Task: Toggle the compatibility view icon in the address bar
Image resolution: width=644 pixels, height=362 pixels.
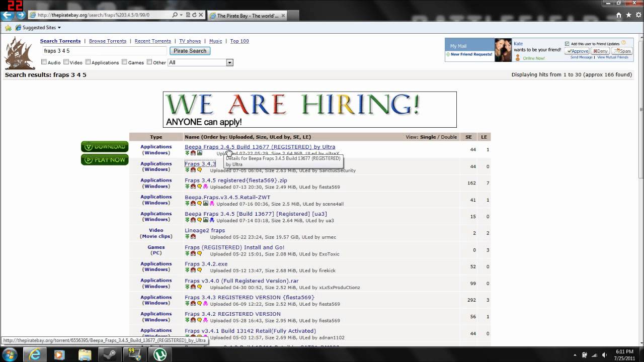Action: click(188, 15)
